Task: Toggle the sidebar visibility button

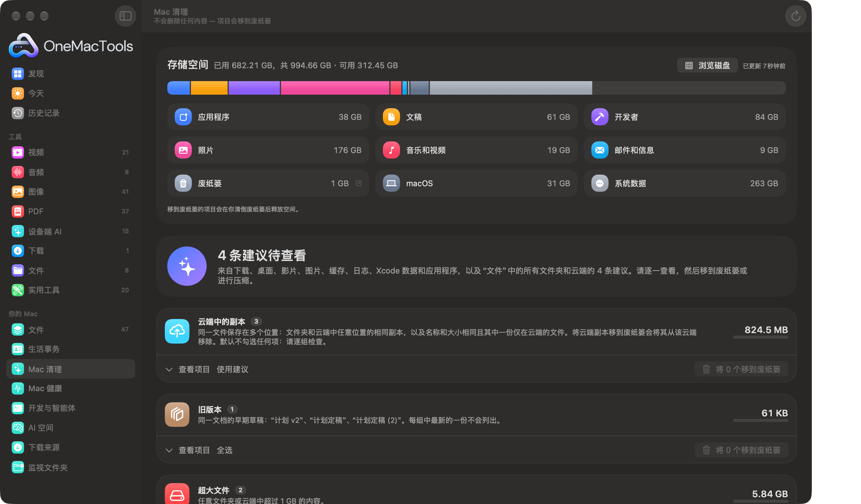Action: point(125,16)
